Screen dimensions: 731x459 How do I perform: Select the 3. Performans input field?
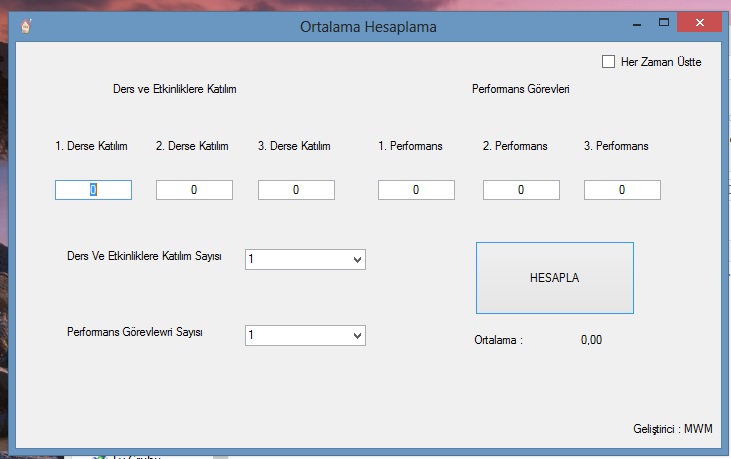622,190
